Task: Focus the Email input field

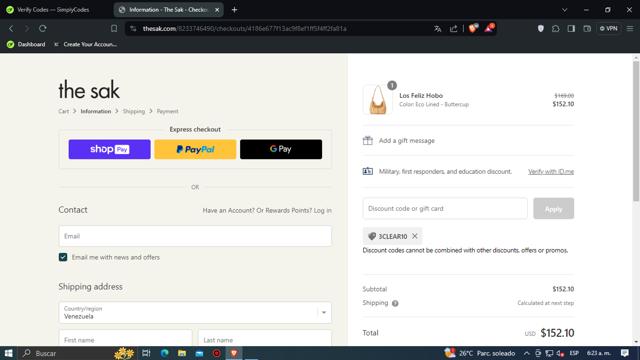Action: (x=195, y=236)
